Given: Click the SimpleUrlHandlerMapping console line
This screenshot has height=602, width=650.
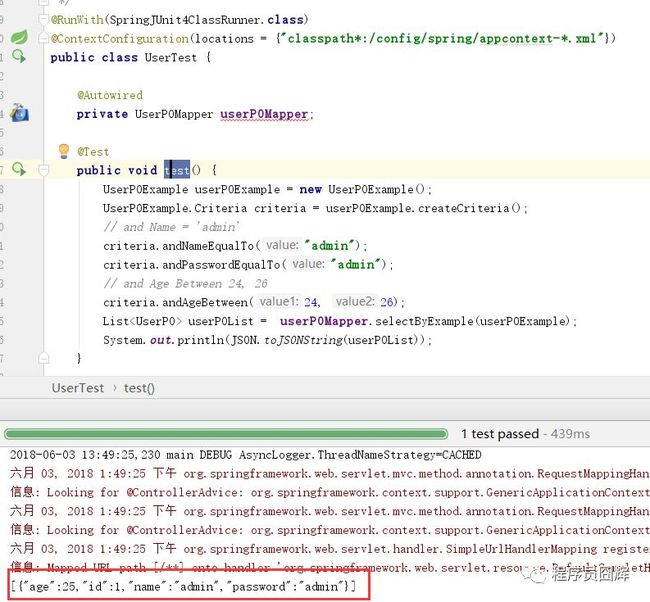Looking at the screenshot, I should (330, 549).
